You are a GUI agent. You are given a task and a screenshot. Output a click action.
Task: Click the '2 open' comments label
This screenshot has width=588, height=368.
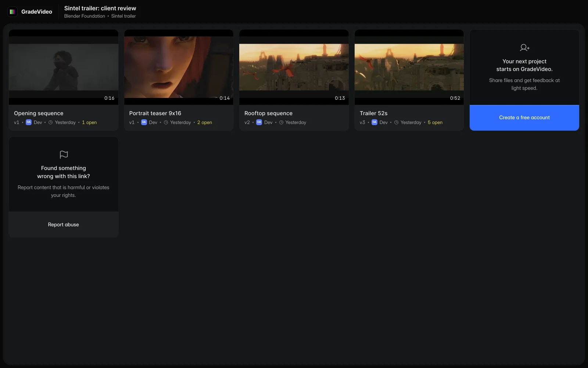coord(205,123)
